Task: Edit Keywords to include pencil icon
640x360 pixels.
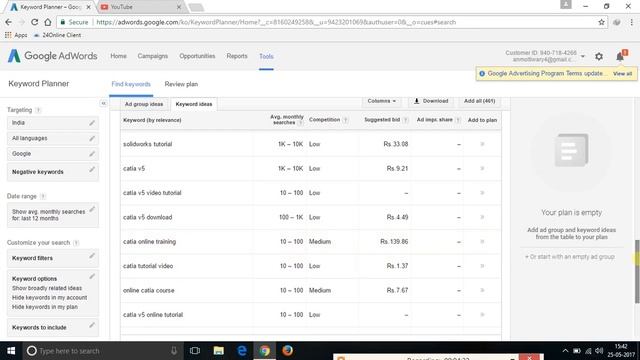Action: pos(92,325)
